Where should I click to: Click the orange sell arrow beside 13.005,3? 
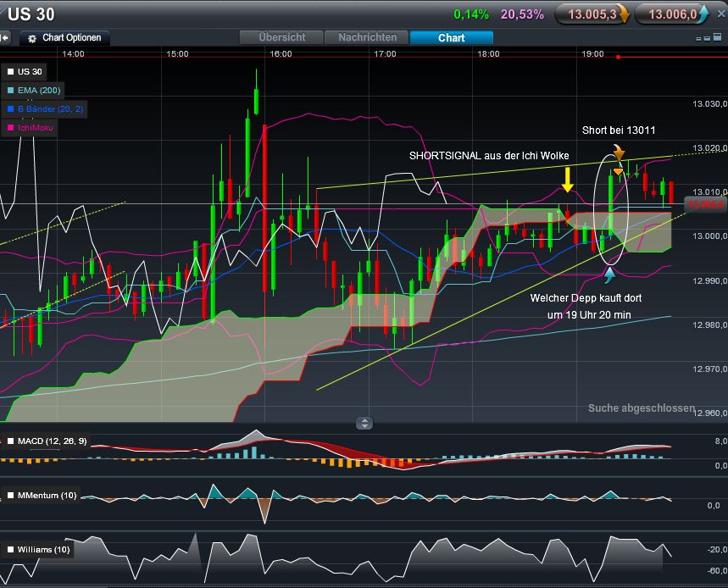click(x=624, y=14)
